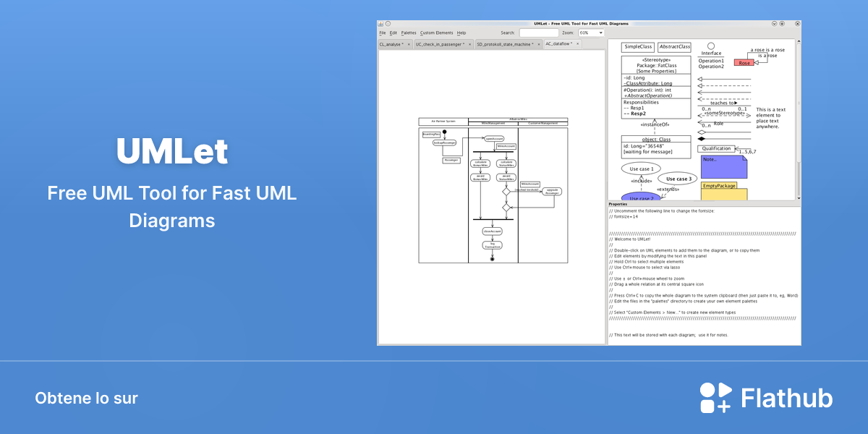Select the red Rose class element
The image size is (868, 434).
(744, 63)
